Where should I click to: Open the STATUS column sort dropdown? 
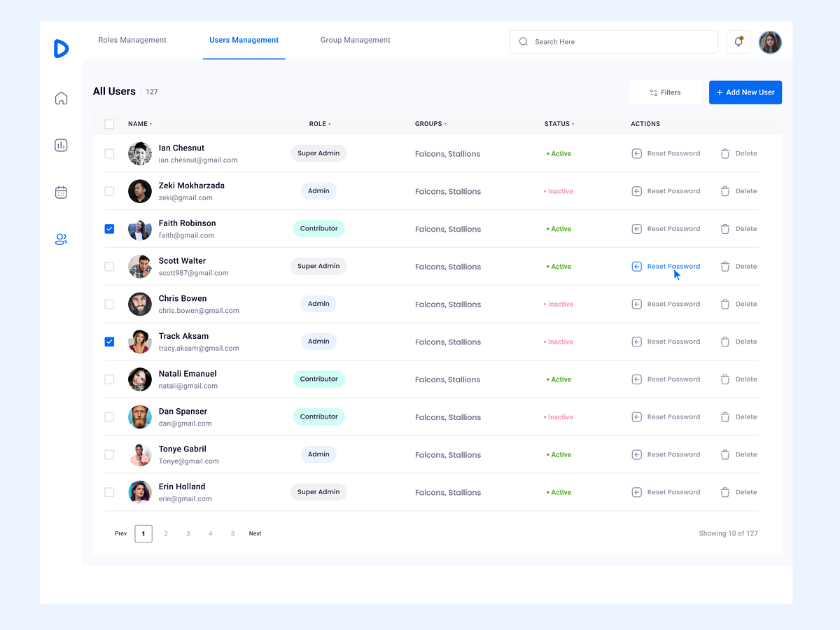coord(575,124)
